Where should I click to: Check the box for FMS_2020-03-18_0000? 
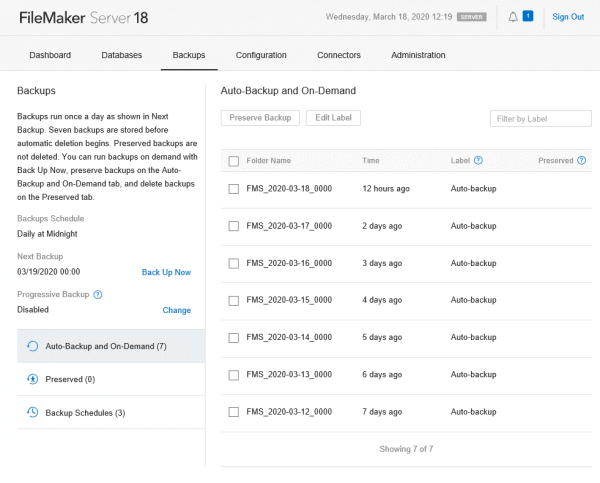coord(233,189)
